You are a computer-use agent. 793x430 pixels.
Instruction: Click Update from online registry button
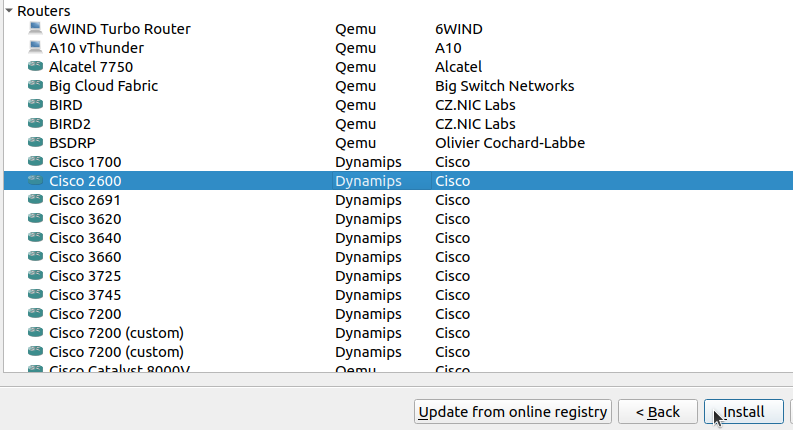coord(513,412)
